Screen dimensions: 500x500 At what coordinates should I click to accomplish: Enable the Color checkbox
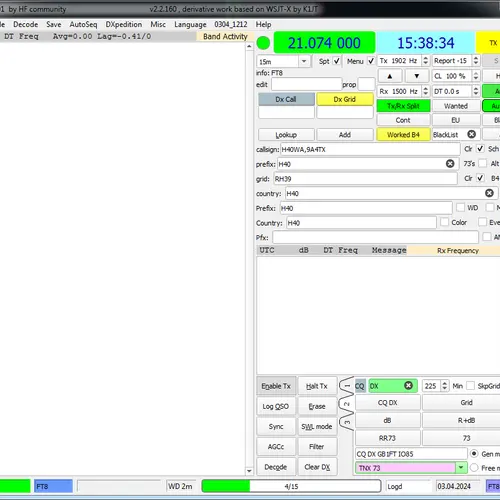click(x=444, y=222)
